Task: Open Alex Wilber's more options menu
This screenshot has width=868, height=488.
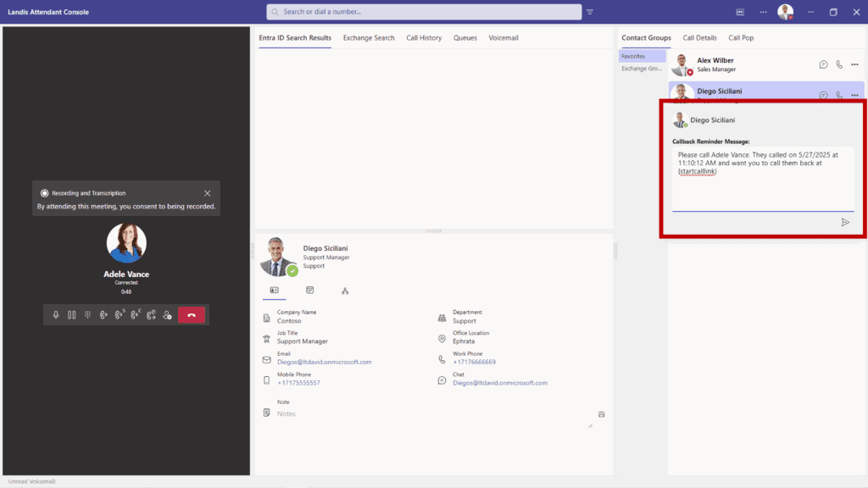Action: coord(854,64)
